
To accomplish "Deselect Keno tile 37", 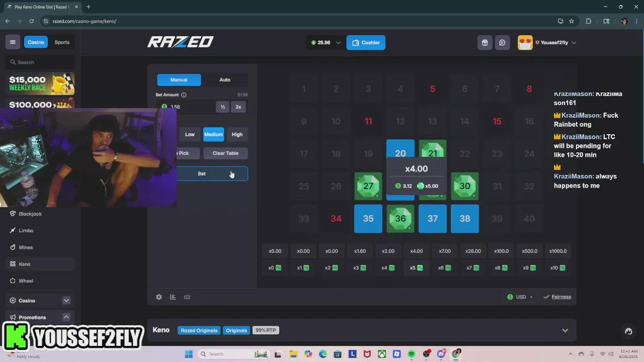I will pyautogui.click(x=433, y=219).
